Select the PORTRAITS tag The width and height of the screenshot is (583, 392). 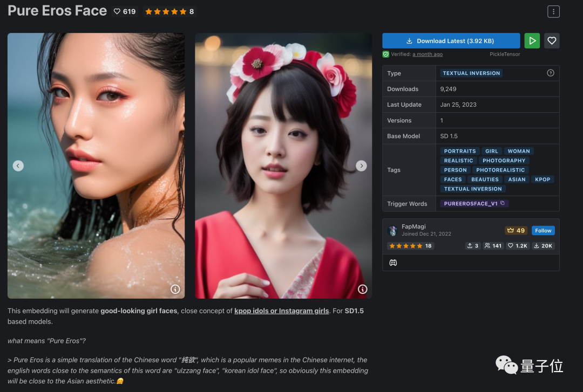[459, 151]
